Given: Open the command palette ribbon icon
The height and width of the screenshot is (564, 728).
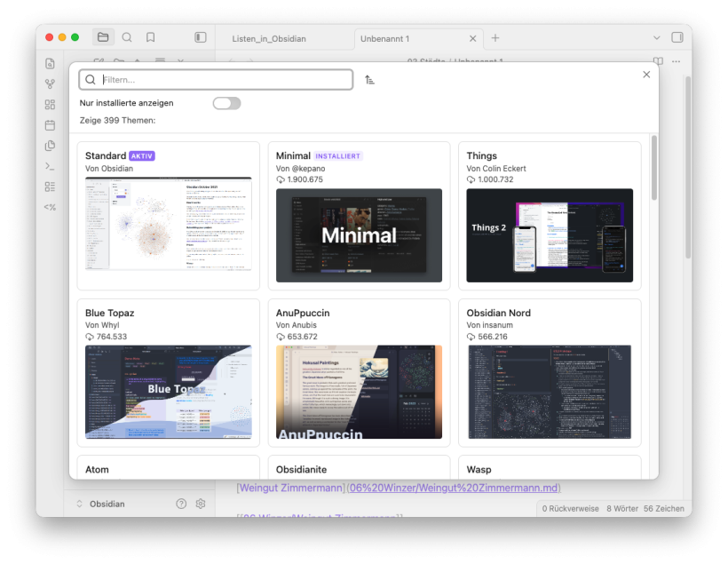Looking at the screenshot, I should coord(50,166).
